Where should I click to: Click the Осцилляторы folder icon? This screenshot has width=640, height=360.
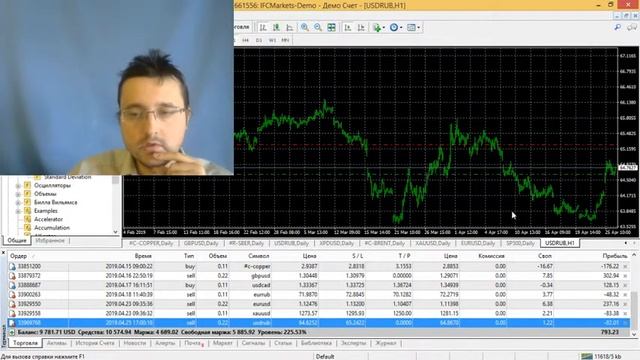click(x=27, y=185)
